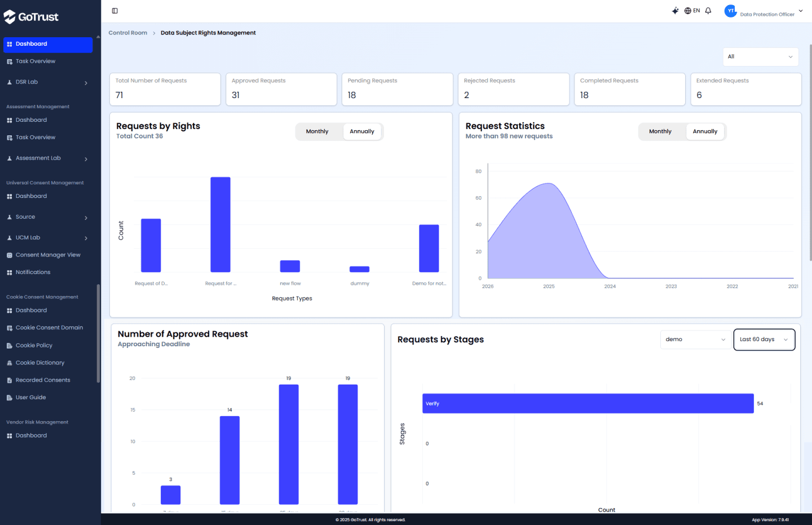Open the demo workflow dropdown
Image resolution: width=812 pixels, height=525 pixels.
coord(695,339)
